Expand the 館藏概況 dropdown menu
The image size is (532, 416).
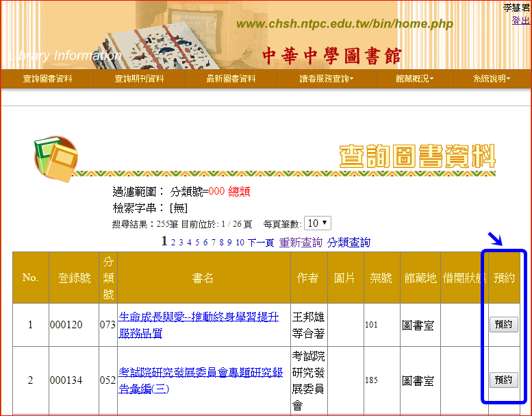[415, 79]
